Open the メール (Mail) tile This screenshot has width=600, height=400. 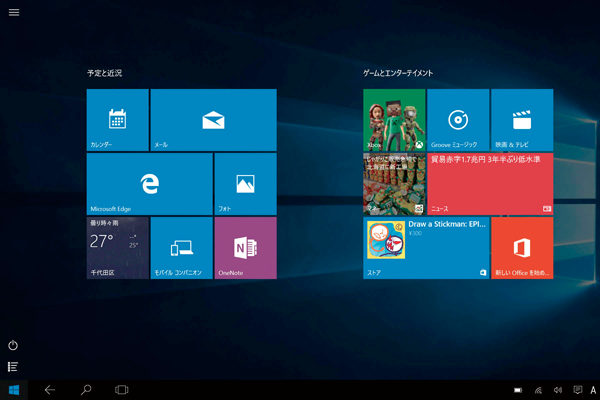coord(214,120)
